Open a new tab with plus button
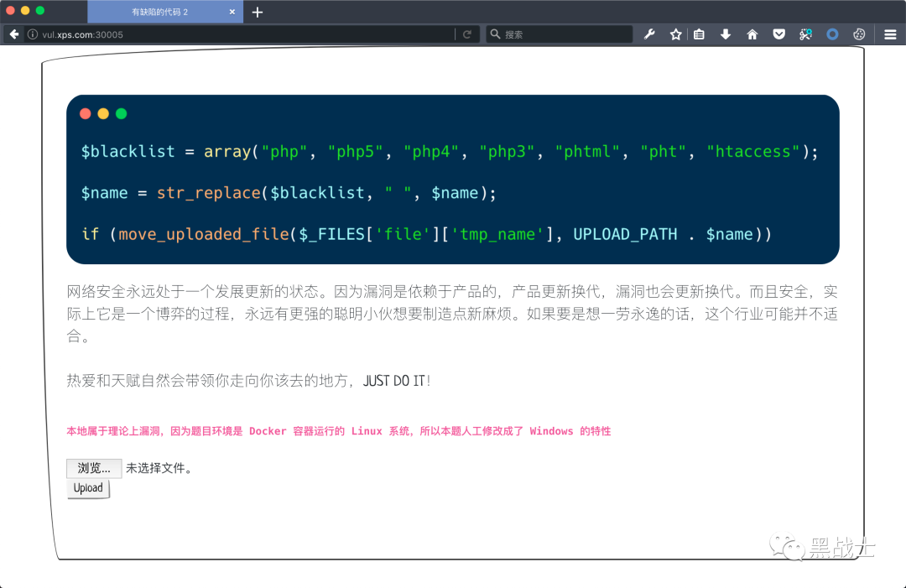Viewport: 906px width, 588px height. coord(258,12)
